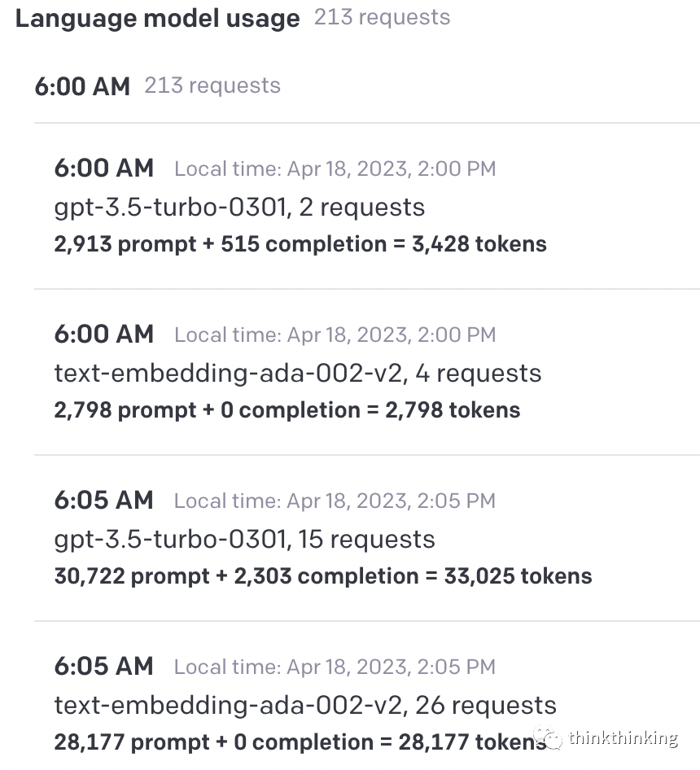Click the 2,798 tokens summary line
Screen dimensions: 700x770
287,410
